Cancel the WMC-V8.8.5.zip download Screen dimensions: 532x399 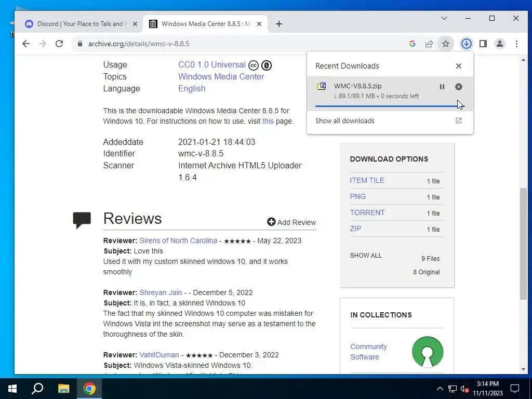click(x=459, y=87)
